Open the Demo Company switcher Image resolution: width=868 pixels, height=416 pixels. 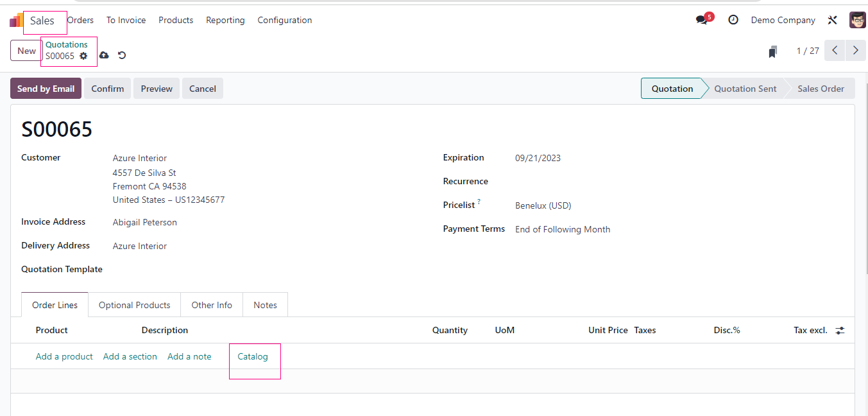click(x=783, y=21)
